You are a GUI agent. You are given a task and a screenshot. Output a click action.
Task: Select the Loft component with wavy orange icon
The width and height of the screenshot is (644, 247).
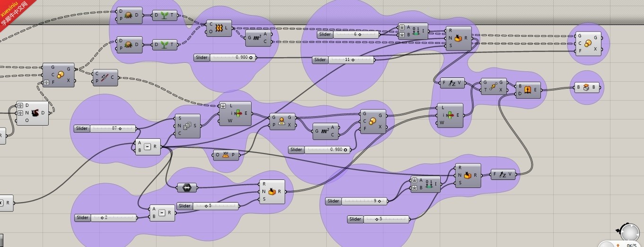click(219, 28)
